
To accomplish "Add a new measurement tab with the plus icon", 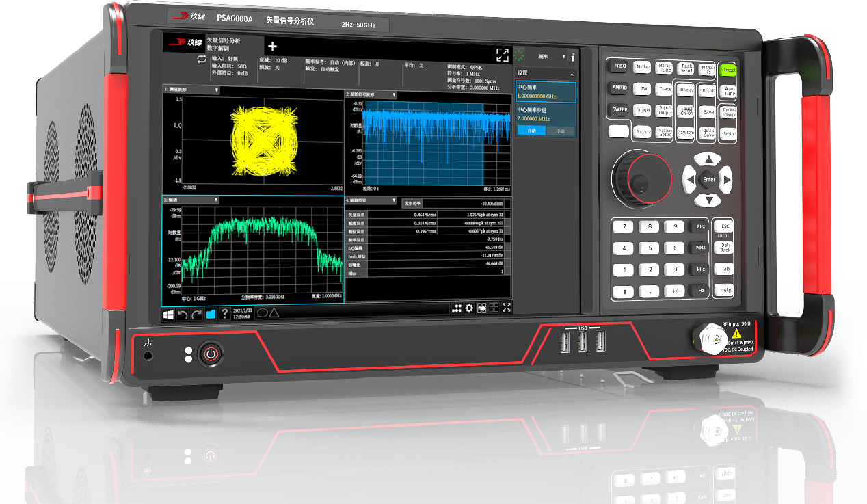I will click(272, 46).
